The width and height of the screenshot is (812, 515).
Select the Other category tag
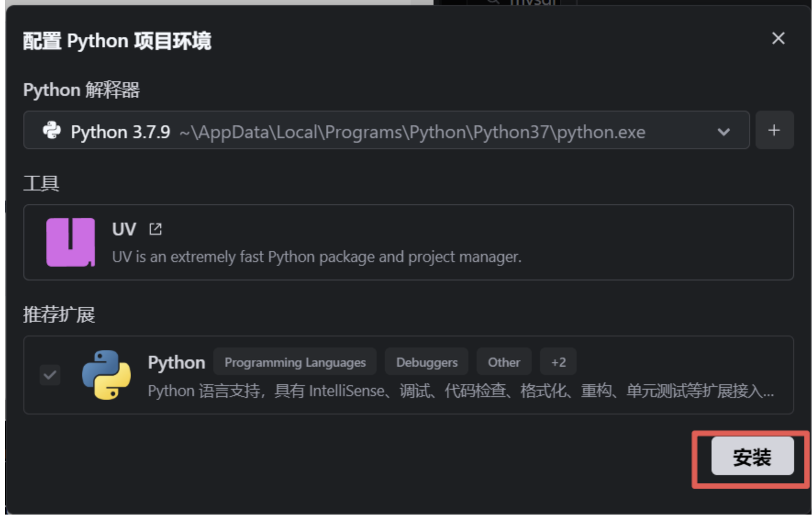coord(504,363)
